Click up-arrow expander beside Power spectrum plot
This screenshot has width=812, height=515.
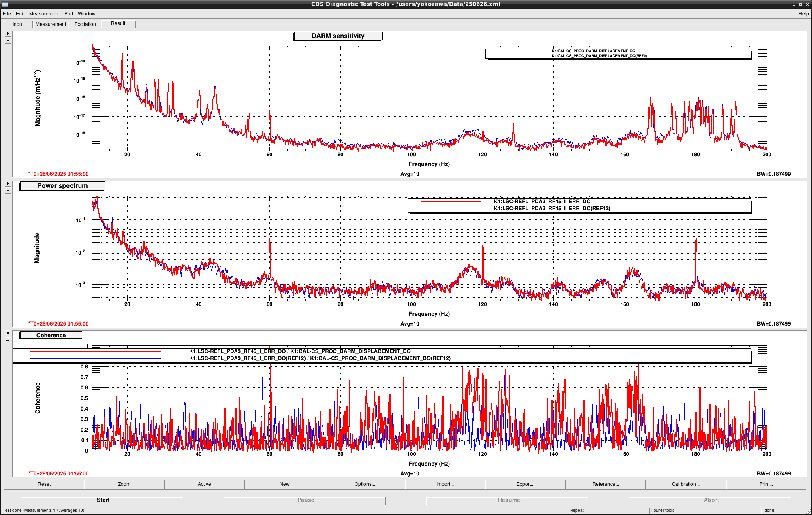coord(8,190)
